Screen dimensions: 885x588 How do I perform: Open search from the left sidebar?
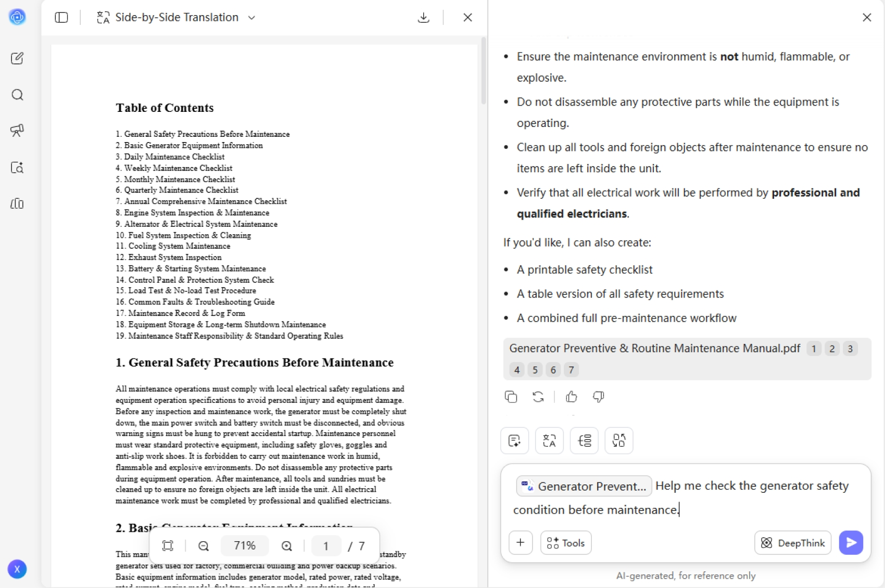tap(17, 95)
